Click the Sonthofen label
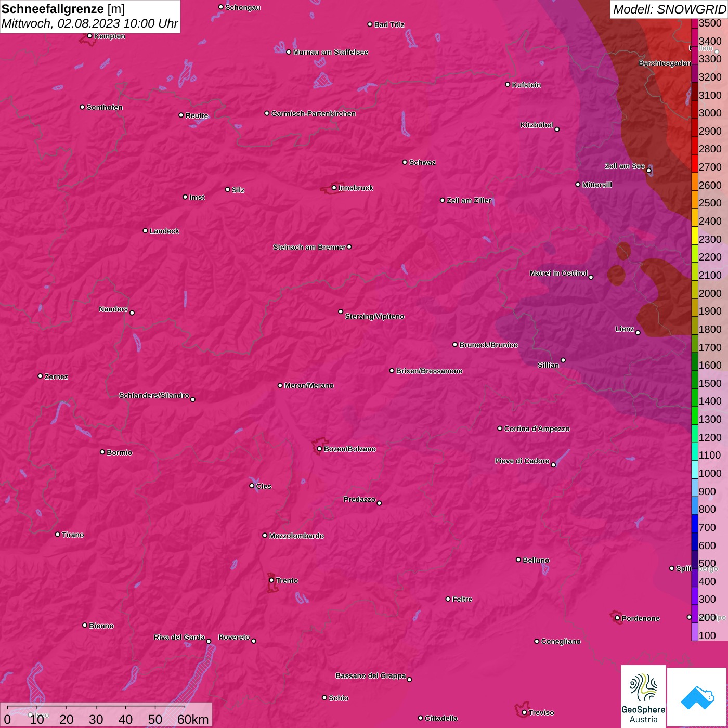This screenshot has height=728, width=728. [105, 107]
